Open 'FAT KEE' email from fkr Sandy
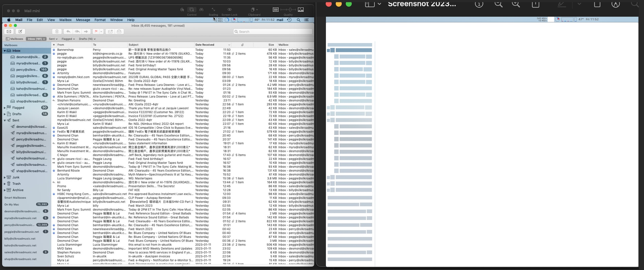This screenshot has width=644, height=270. [x=183, y=190]
